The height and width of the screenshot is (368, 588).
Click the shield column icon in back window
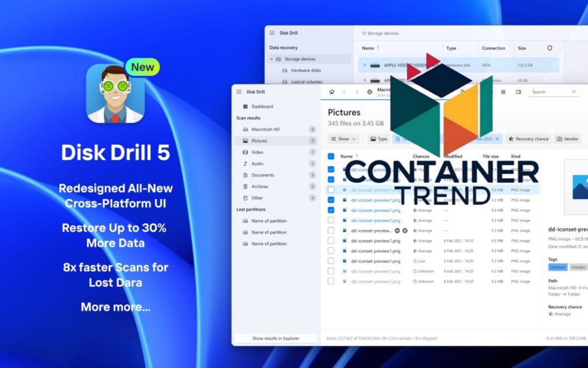550,48
